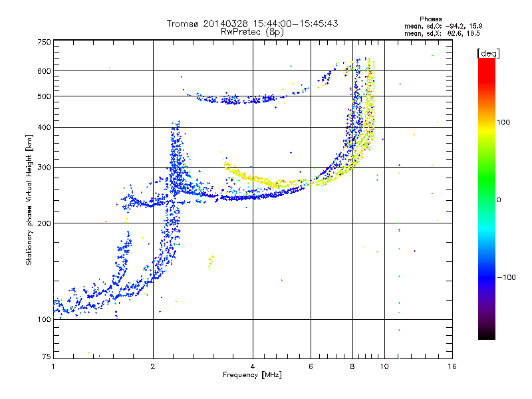This screenshot has height=399, width=532.
Task: Click the x-axis tick label '8'
Action: 352,366
